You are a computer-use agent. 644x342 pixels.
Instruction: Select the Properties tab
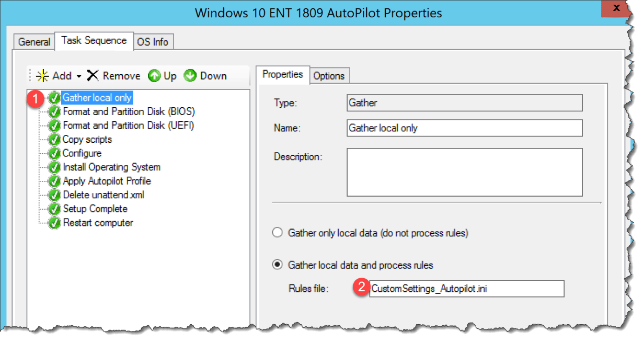(x=283, y=75)
